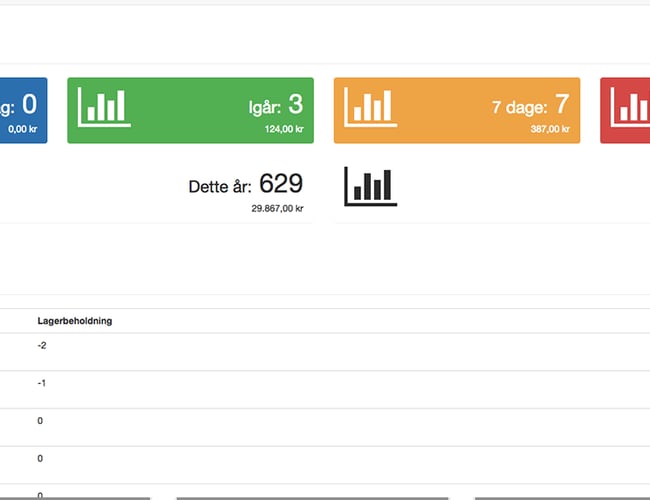Click the 124,00 kr amount
650x500 pixels.
[284, 129]
